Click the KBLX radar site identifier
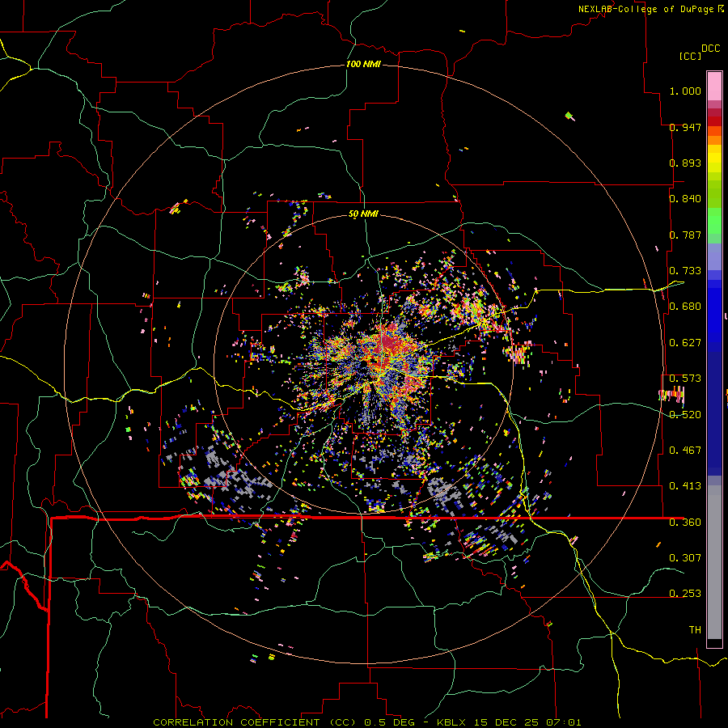 pyautogui.click(x=453, y=722)
